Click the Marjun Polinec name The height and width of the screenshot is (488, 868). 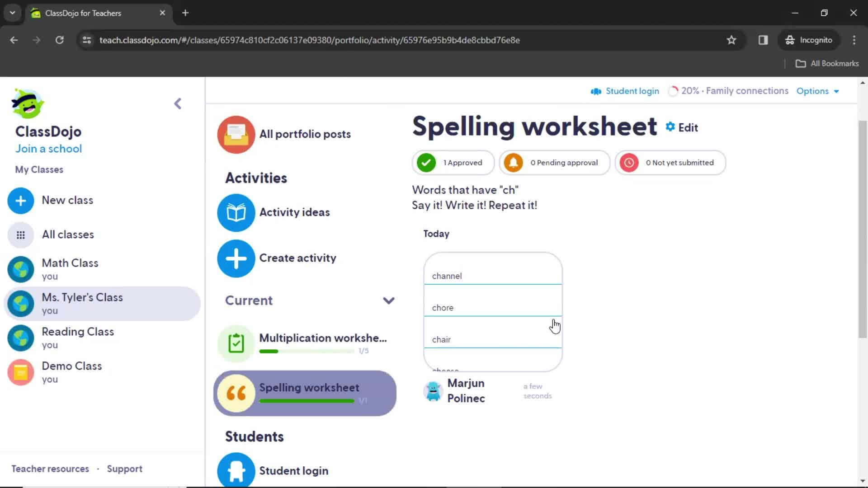tap(466, 391)
